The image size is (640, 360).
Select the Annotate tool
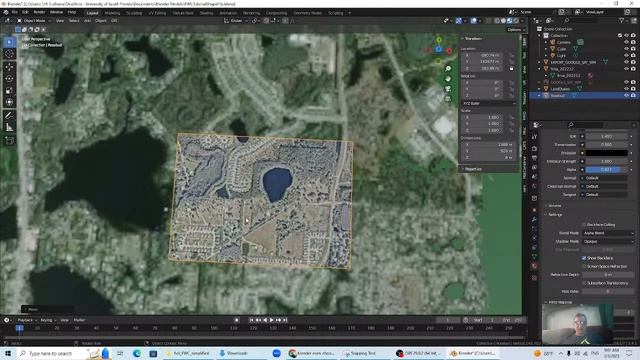pos(10,116)
